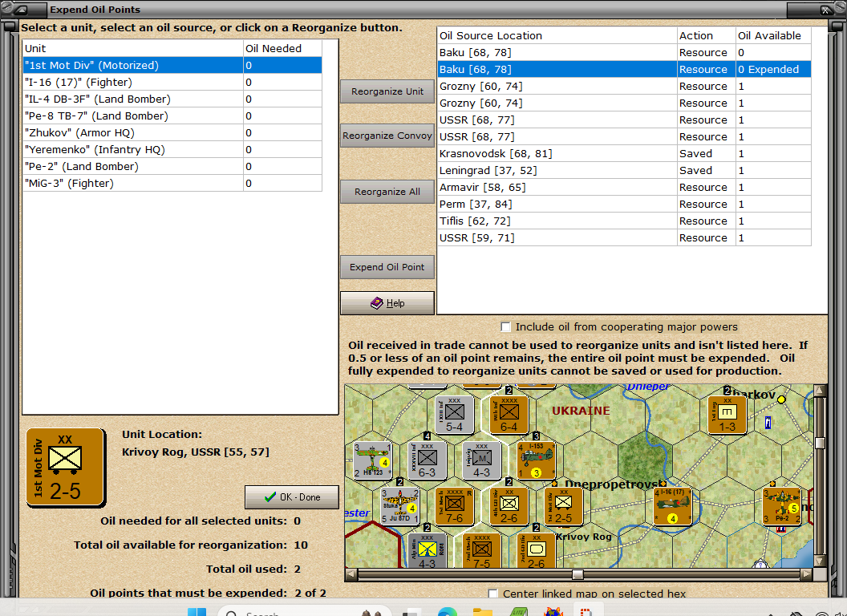Click the Pe-2 bomber counter on map
Viewport: 847px width, 616px height.
click(782, 506)
